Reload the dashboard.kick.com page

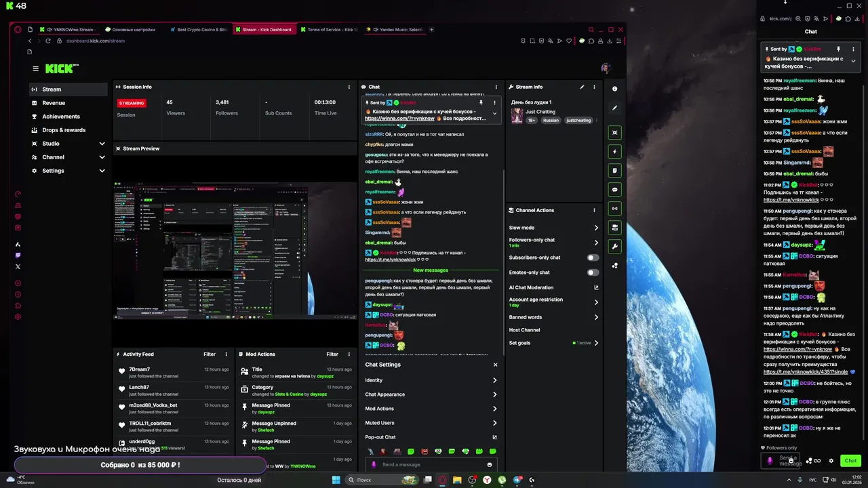tap(47, 41)
